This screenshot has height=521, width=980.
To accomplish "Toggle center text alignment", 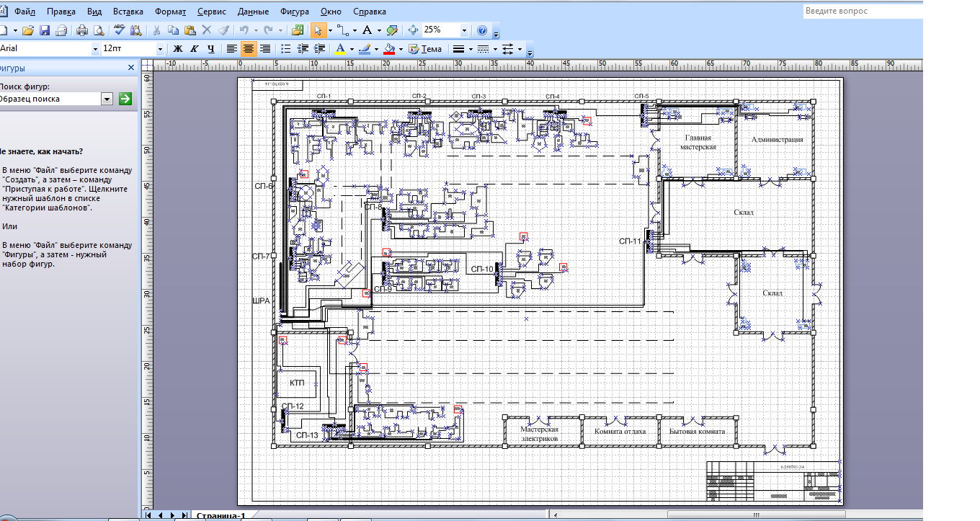I will 249,49.
